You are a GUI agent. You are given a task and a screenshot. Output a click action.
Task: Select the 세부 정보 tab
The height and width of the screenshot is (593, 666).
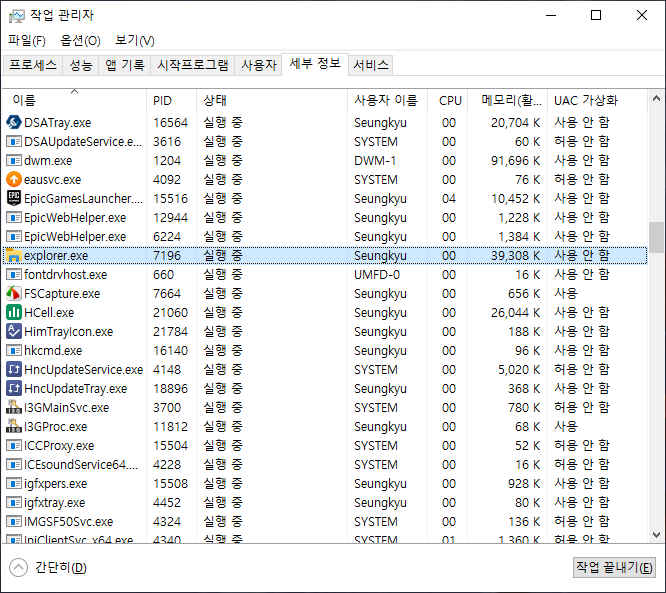[315, 64]
